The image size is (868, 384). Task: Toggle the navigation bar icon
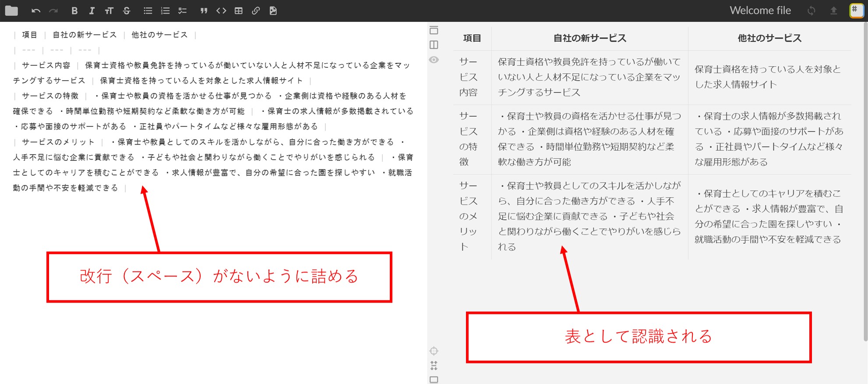434,30
